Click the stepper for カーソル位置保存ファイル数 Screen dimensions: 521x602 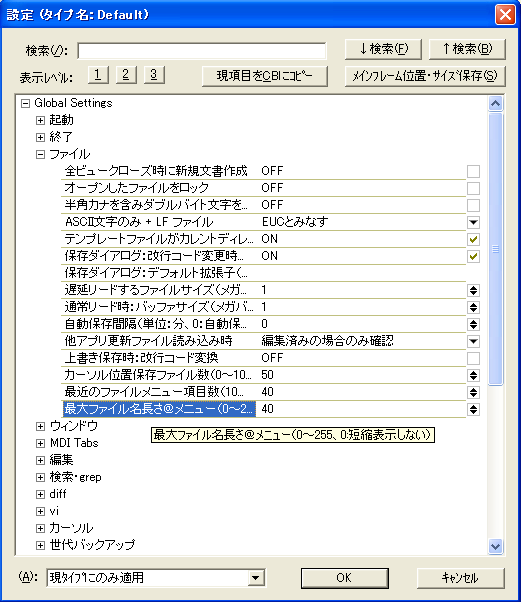(473, 375)
